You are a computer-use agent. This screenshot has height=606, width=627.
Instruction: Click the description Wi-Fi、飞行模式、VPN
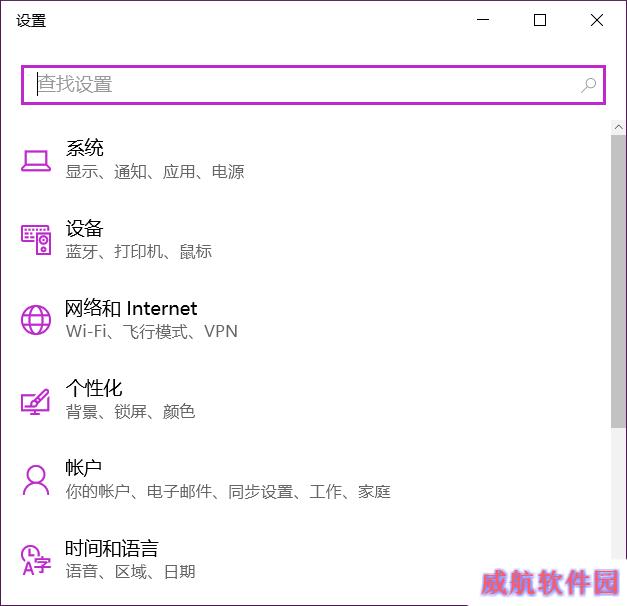(152, 332)
